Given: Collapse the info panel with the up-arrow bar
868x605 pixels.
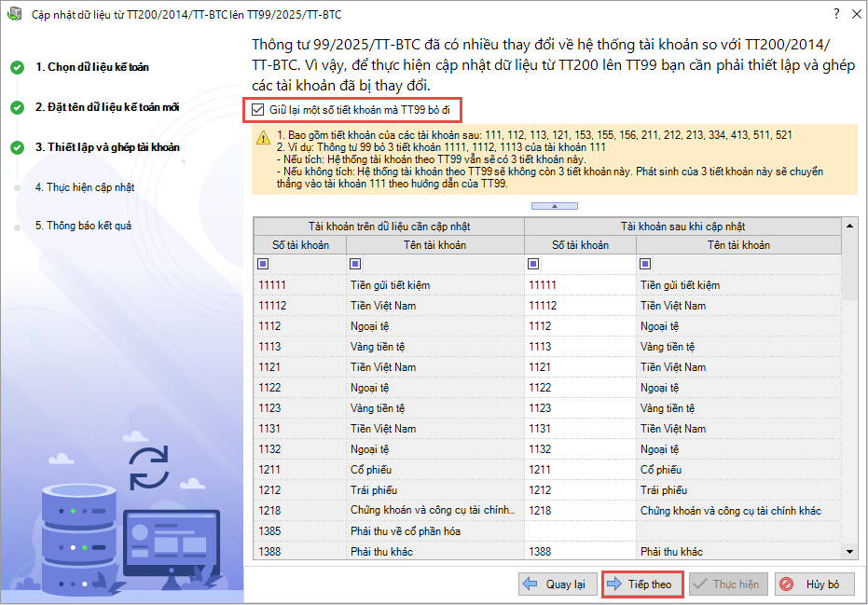Looking at the screenshot, I should [x=554, y=206].
